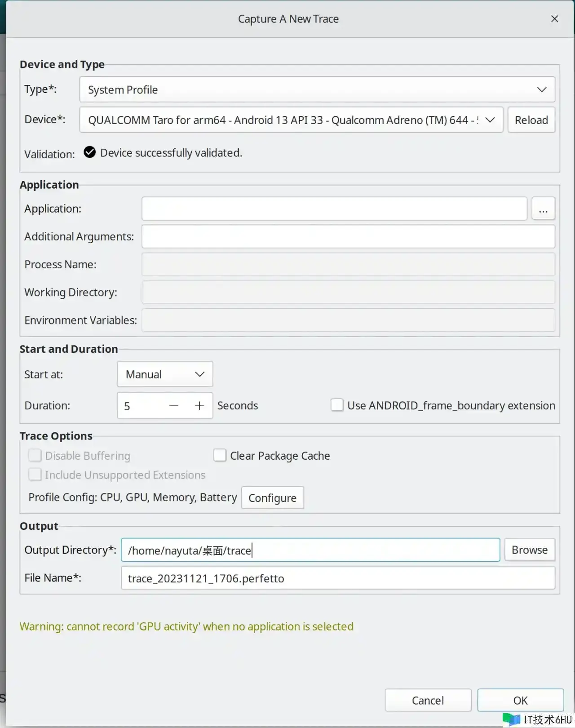The width and height of the screenshot is (575, 728).
Task: Open the Device dropdown listing QUALCOMM Taro
Action: coord(291,120)
